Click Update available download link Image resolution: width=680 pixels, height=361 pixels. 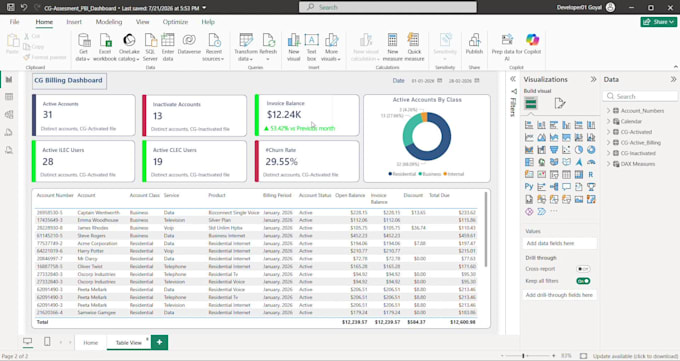coord(636,356)
